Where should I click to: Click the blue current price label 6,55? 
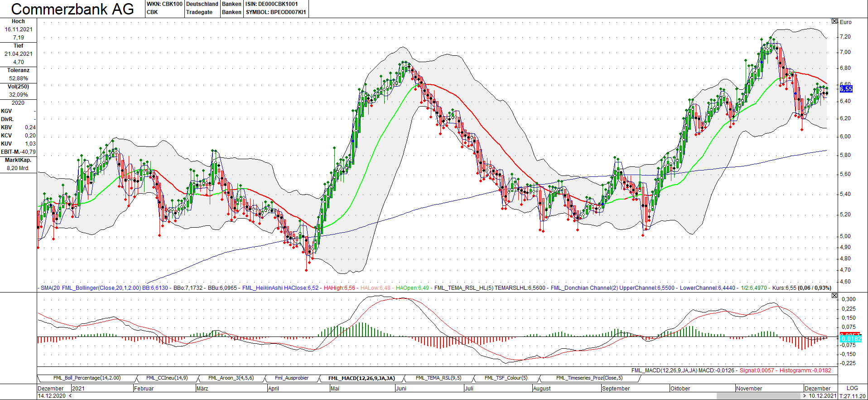pyautogui.click(x=846, y=89)
